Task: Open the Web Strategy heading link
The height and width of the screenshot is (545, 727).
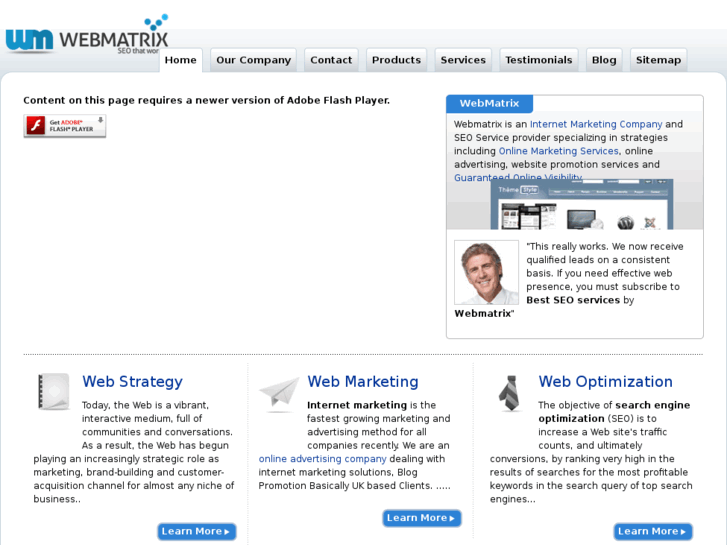Action: (x=132, y=382)
